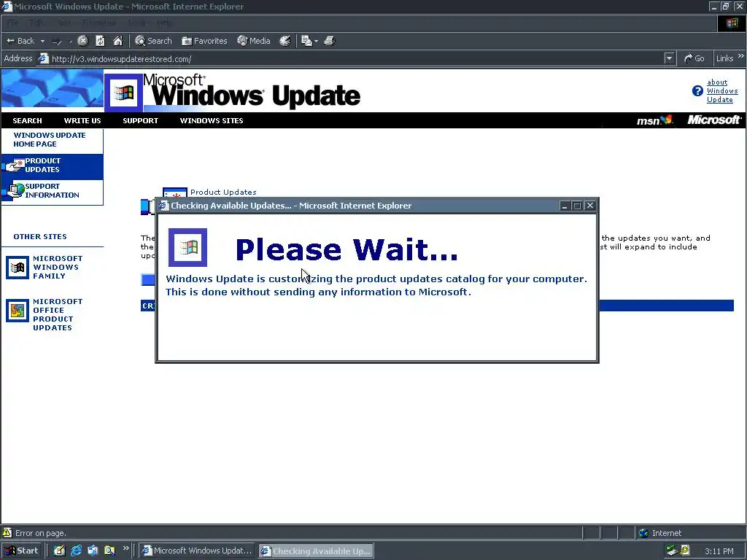The image size is (747, 560).
Task: Expand the Quick Launch overflow chevron
Action: [125, 548]
